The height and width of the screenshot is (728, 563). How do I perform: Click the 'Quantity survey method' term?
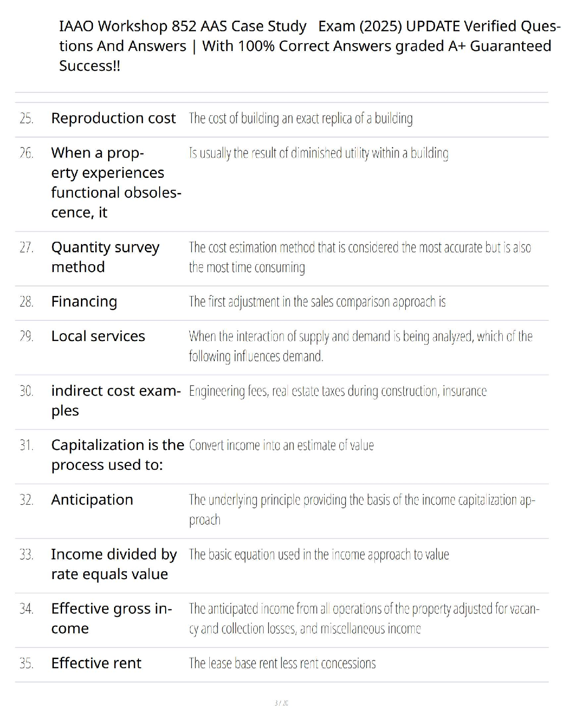click(x=105, y=257)
